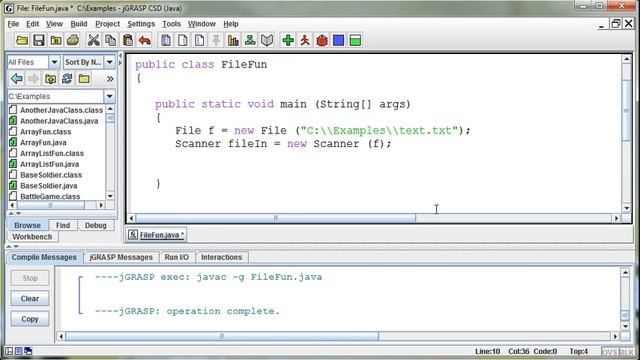Select the FileFun.java editor tab

tap(156, 235)
